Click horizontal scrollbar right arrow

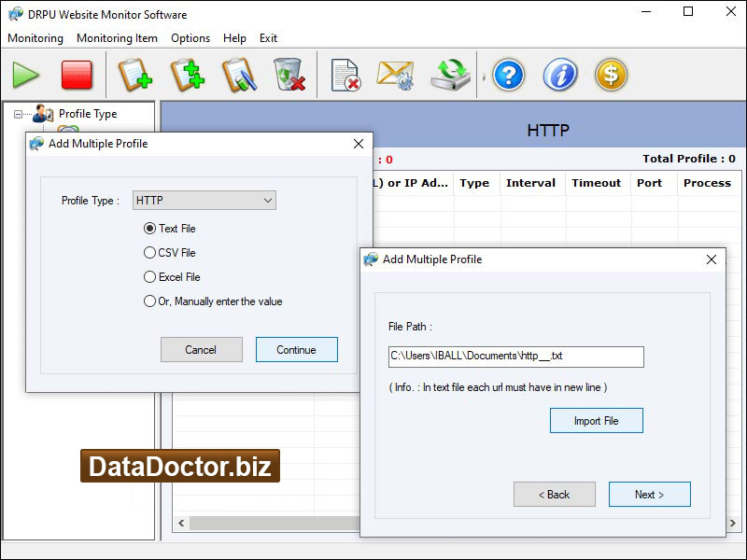(733, 523)
